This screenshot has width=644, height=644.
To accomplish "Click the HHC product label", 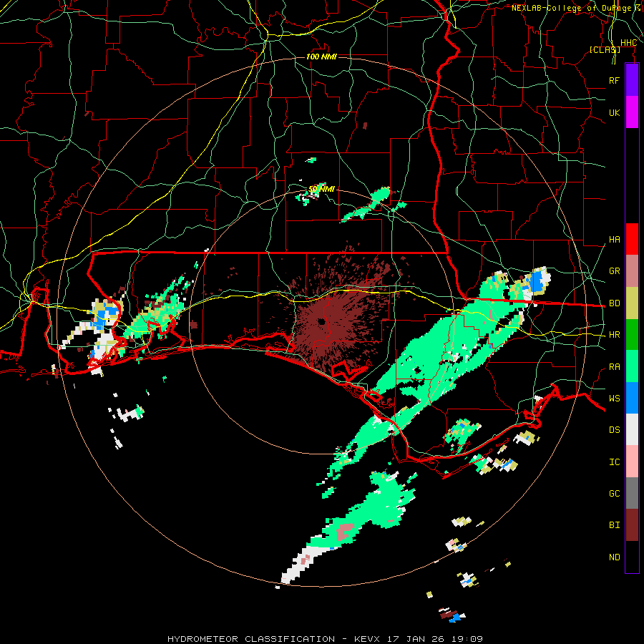I will [x=628, y=43].
